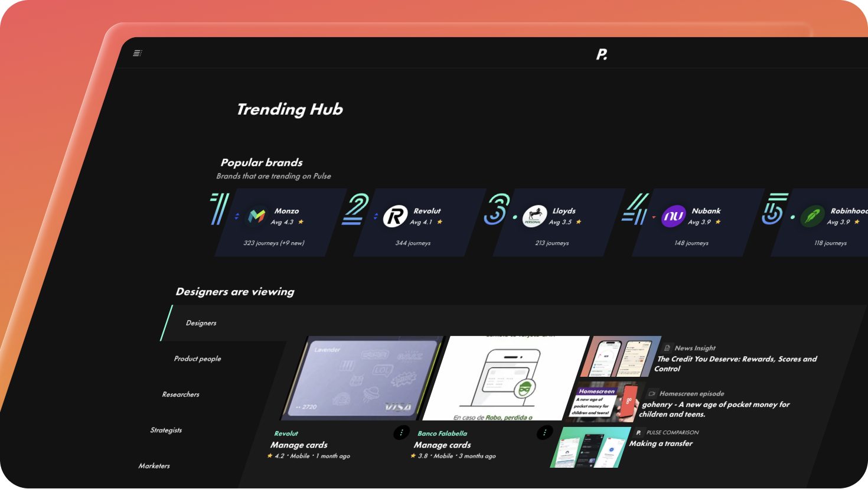
Task: Click the Nubank downward trend arrow
Action: [x=654, y=217]
